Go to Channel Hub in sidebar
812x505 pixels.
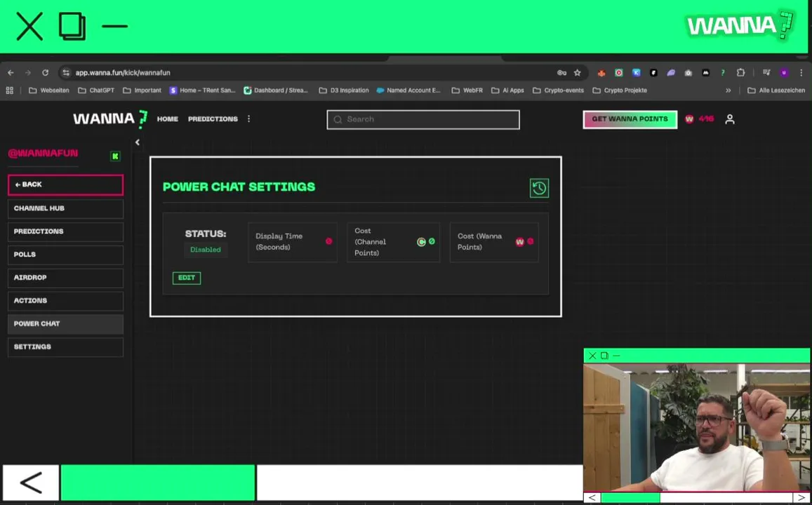click(66, 208)
